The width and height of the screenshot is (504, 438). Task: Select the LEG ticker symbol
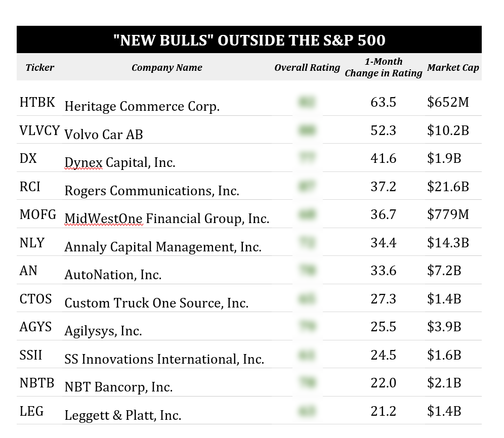[x=31, y=411]
